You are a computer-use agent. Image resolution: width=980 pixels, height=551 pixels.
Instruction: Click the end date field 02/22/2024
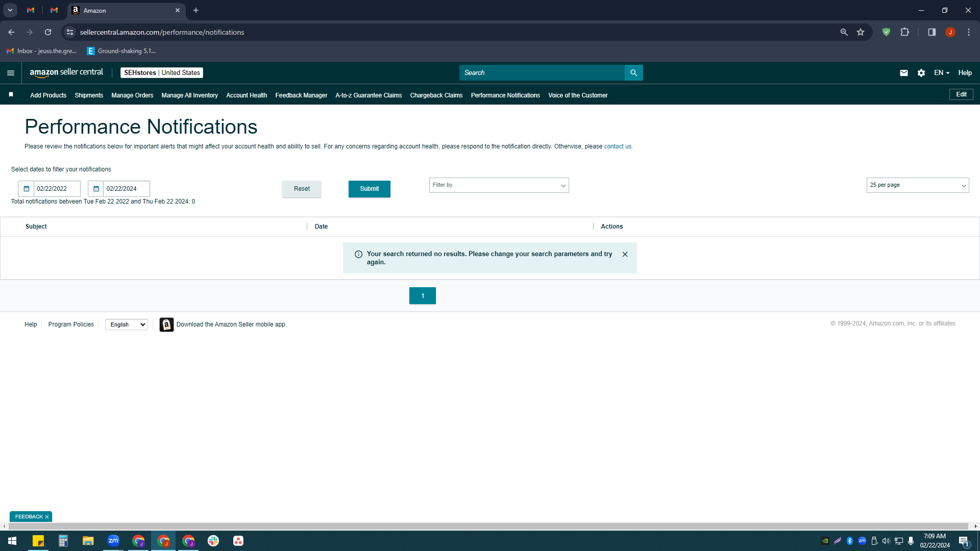(x=126, y=189)
